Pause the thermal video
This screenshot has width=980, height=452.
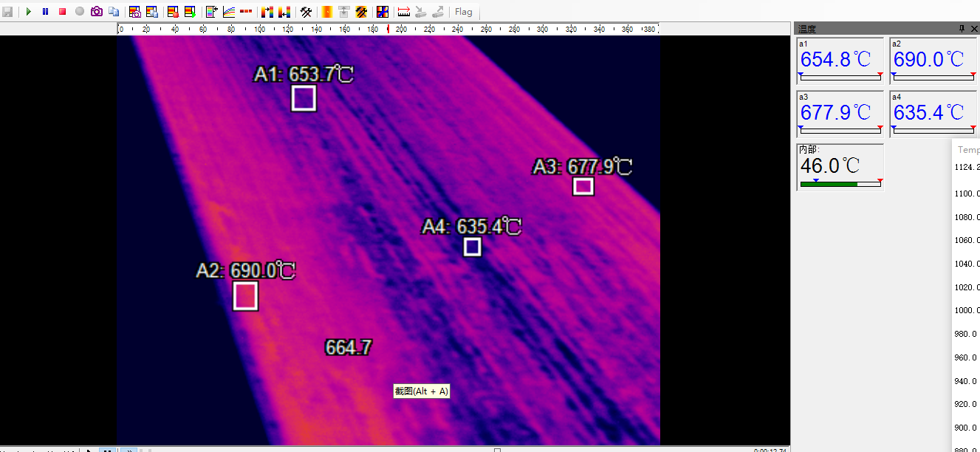[45, 12]
